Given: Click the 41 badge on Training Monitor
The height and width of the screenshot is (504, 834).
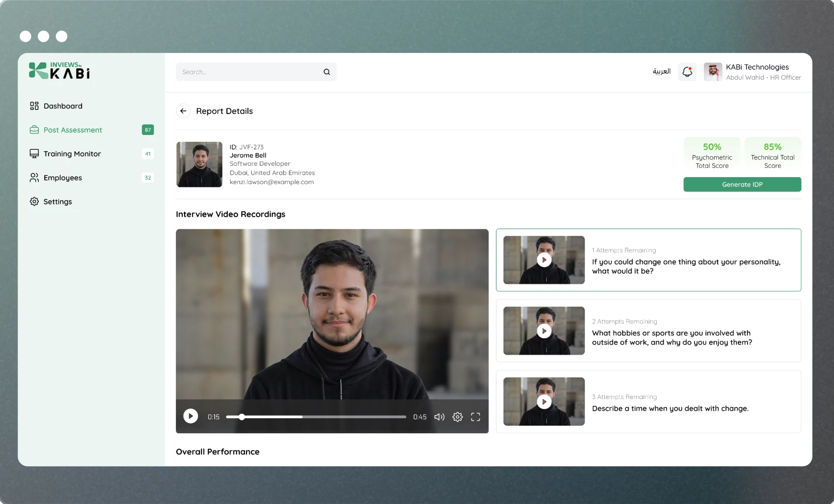Looking at the screenshot, I should pyautogui.click(x=148, y=154).
